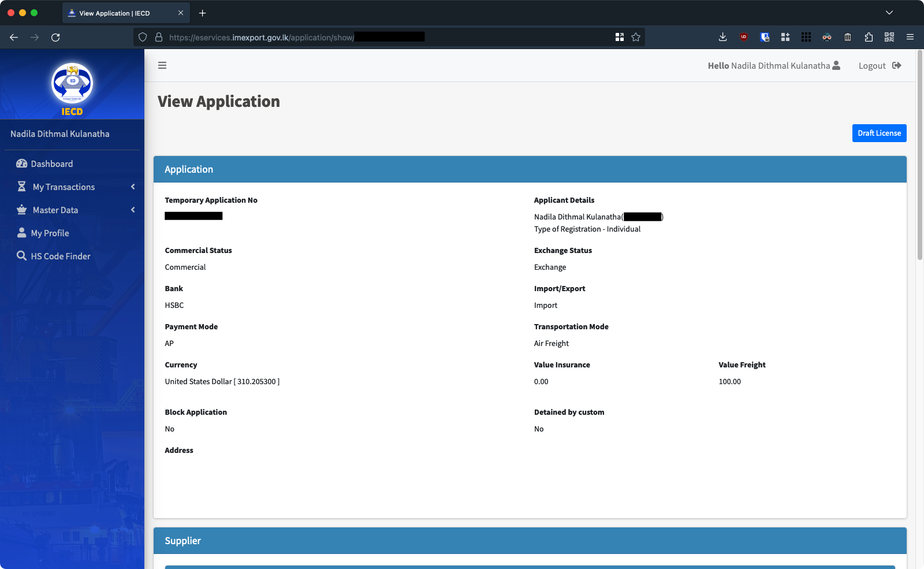Reload the page with refresh icon
Screen dimensions: 924x569
pyautogui.click(x=55, y=38)
